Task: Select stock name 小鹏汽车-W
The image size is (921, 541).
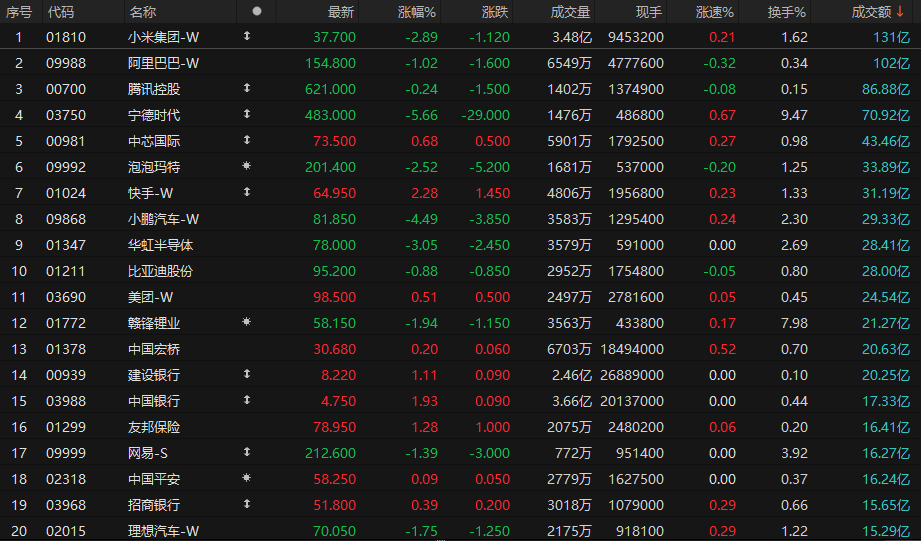Action: (163, 219)
